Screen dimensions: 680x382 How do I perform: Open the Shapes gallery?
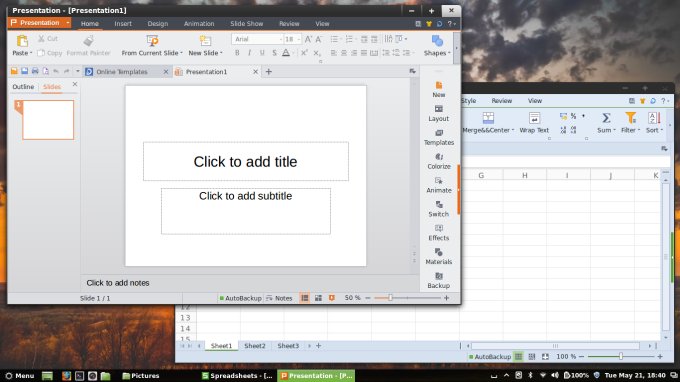click(437, 46)
